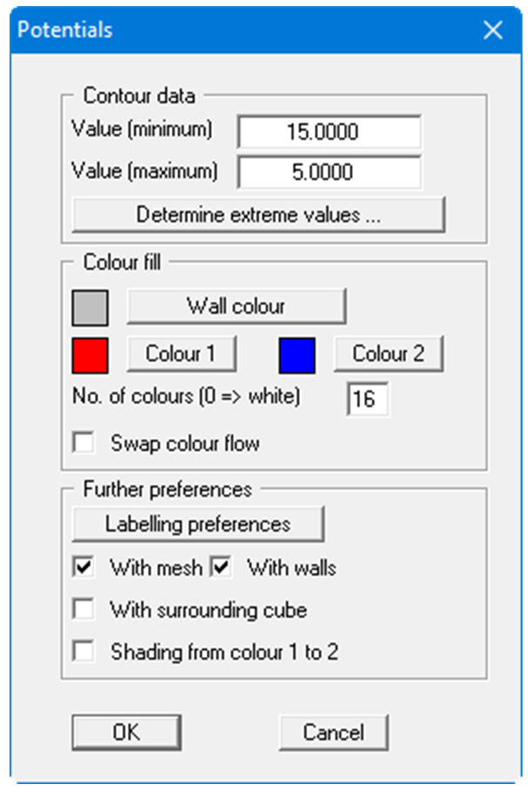Confirm the dialog with OK
Screen dimensions: 532x804
pos(126,732)
